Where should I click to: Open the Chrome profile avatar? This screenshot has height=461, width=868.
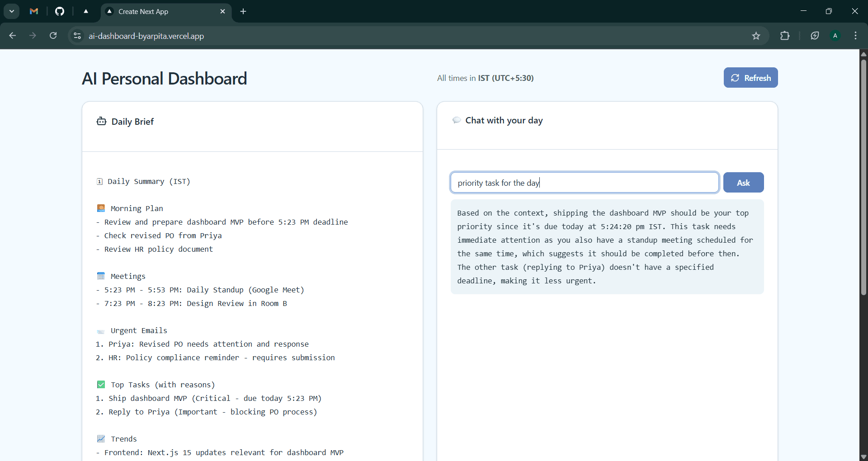click(x=835, y=36)
